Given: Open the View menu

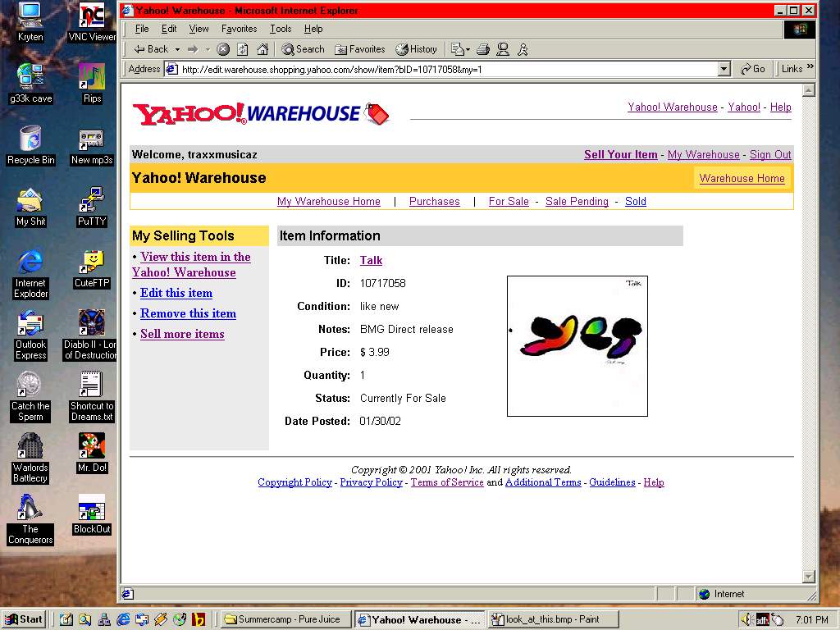Looking at the screenshot, I should (x=199, y=29).
